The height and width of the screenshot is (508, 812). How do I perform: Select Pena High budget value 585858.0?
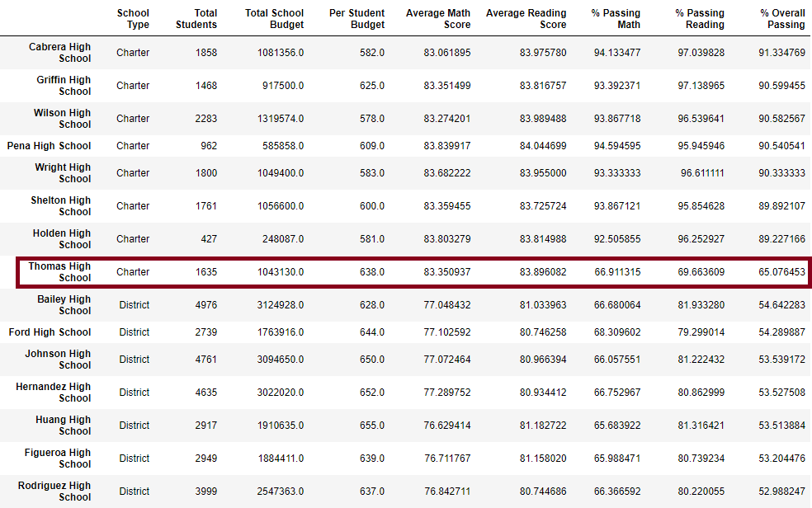point(283,146)
